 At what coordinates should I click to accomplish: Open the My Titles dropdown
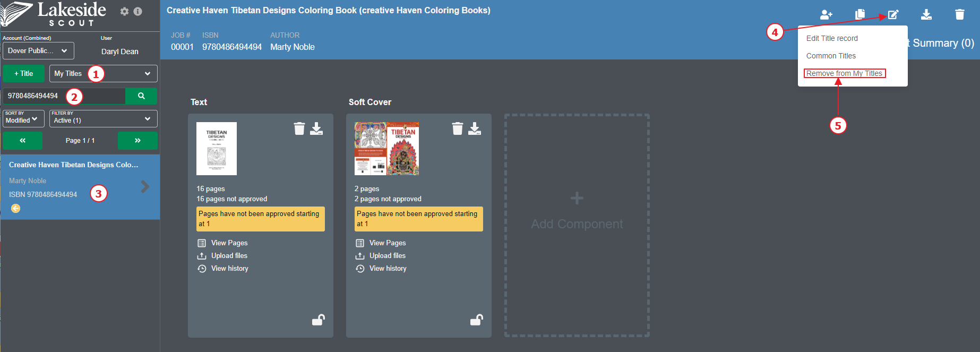104,73
